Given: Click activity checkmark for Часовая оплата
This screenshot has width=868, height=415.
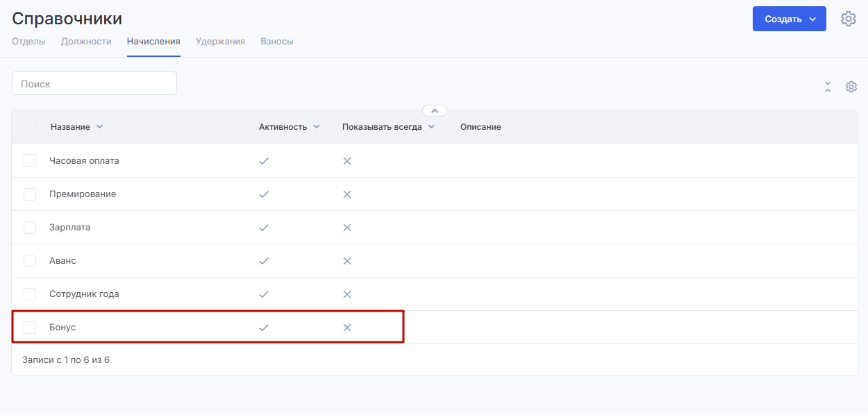Looking at the screenshot, I should 264,161.
